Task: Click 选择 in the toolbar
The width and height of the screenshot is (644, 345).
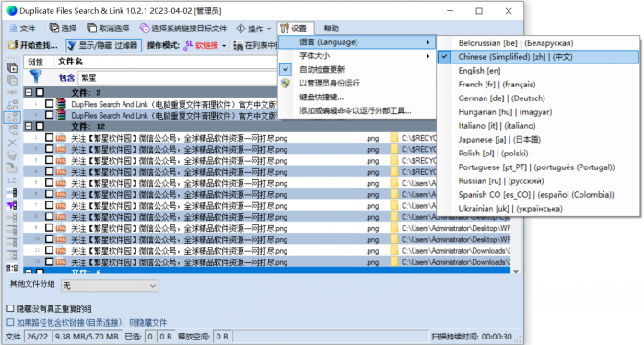Action: (x=64, y=29)
